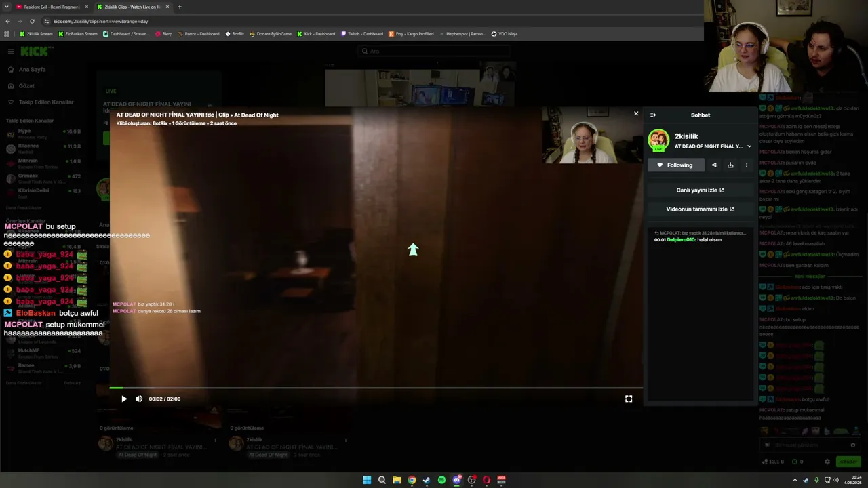
Task: Play the clip video
Action: [x=124, y=399]
